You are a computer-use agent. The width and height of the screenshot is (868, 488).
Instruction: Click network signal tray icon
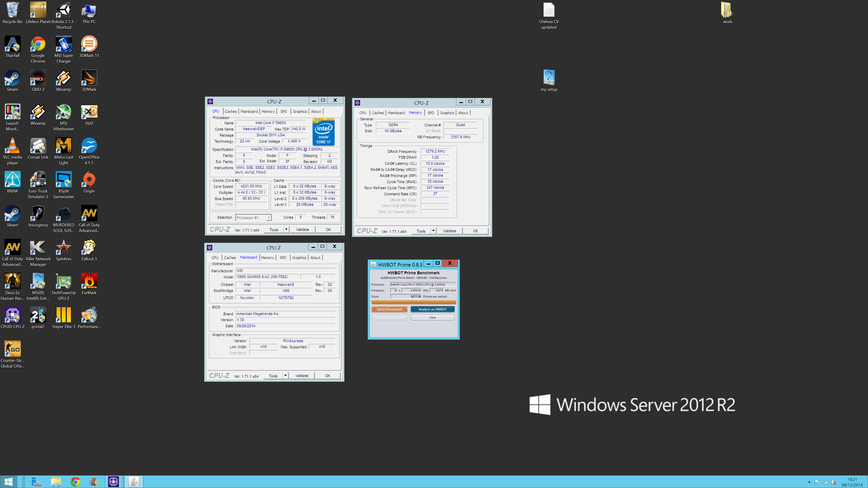(x=825, y=482)
